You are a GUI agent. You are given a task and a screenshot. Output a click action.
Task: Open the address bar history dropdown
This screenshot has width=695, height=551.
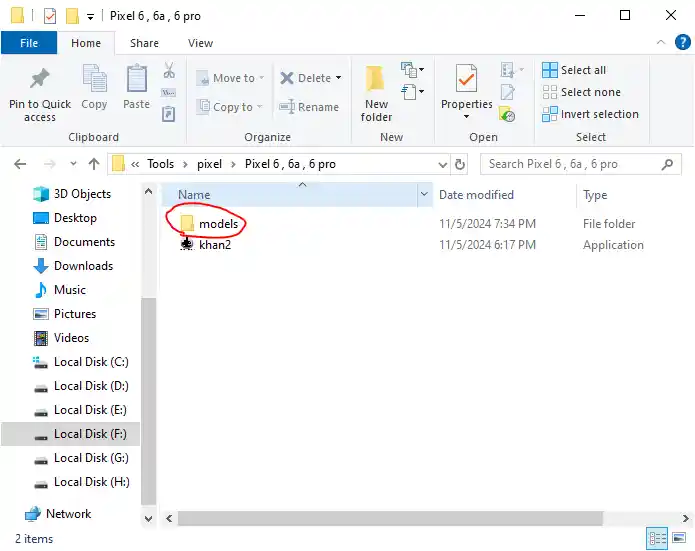(x=442, y=164)
